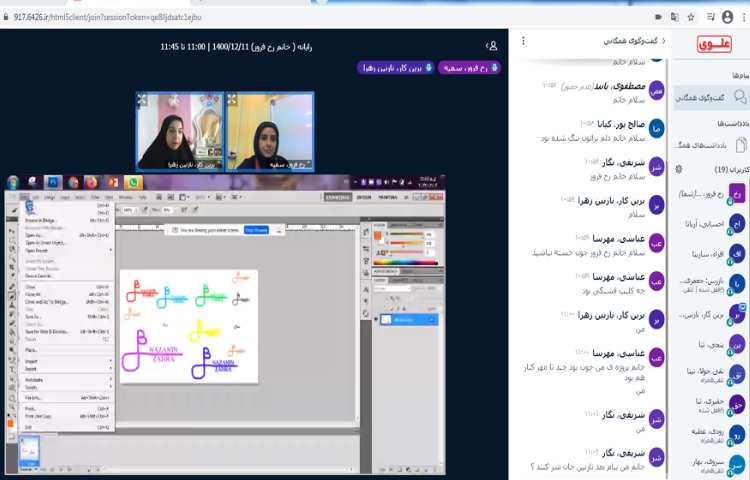Make the left webcam video fullscreen
Screen dimensions: 750x480
pos(142,99)
